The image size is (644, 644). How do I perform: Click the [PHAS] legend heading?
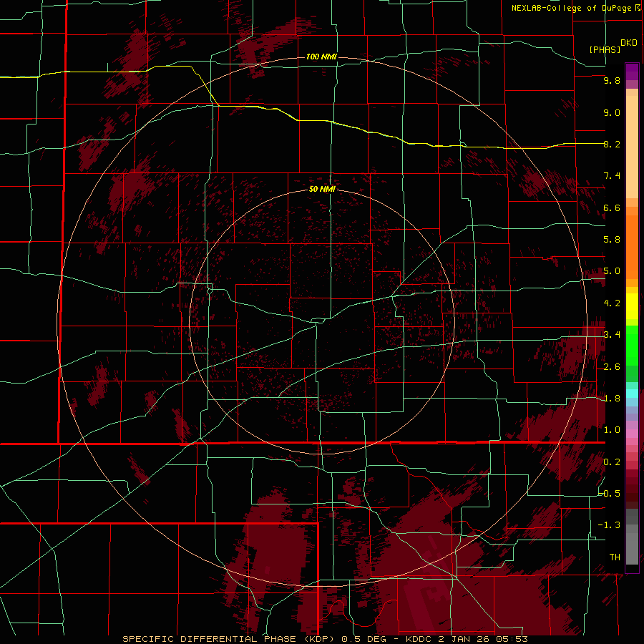605,49
